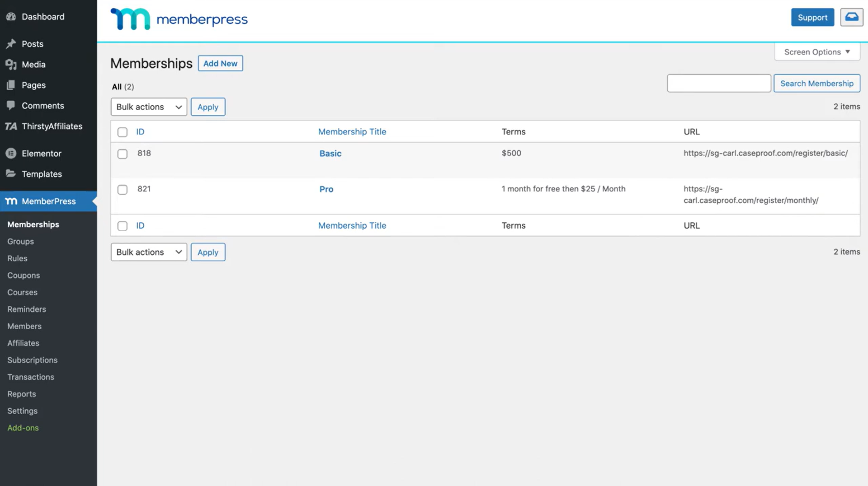Open the Rules submenu item

[17, 258]
